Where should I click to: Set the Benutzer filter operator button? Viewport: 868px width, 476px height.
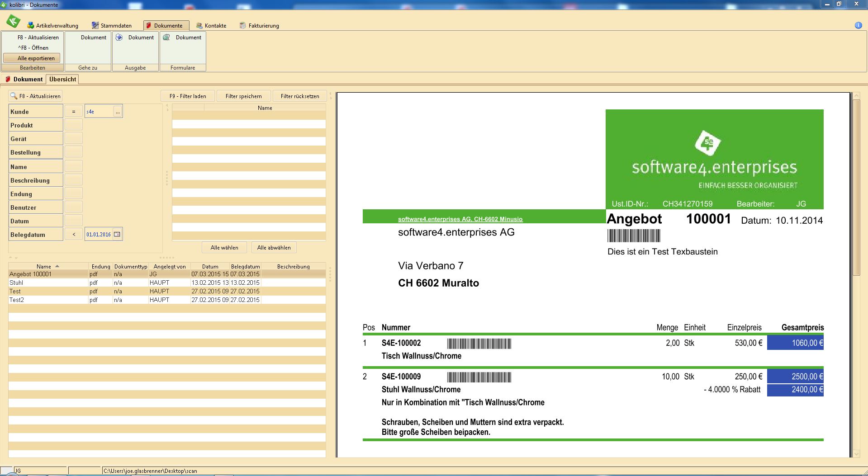[x=74, y=207]
